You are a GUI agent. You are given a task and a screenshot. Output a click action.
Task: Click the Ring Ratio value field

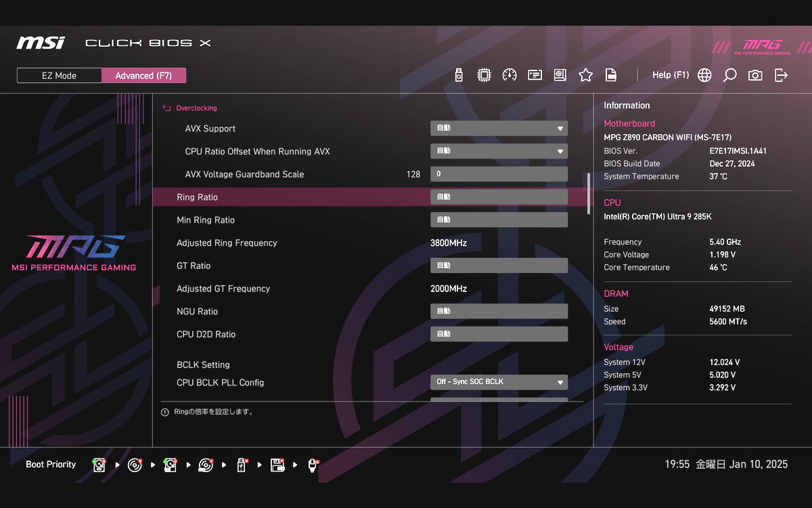[x=499, y=197]
